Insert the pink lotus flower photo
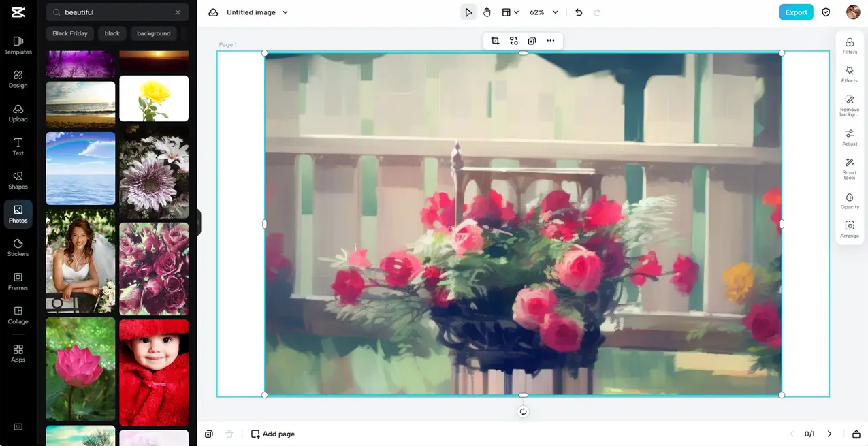The width and height of the screenshot is (868, 446). point(80,369)
